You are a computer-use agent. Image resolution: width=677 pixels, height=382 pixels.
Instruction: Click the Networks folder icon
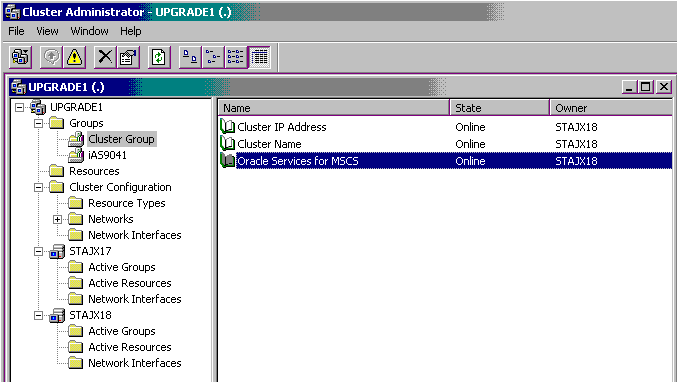tap(76, 219)
